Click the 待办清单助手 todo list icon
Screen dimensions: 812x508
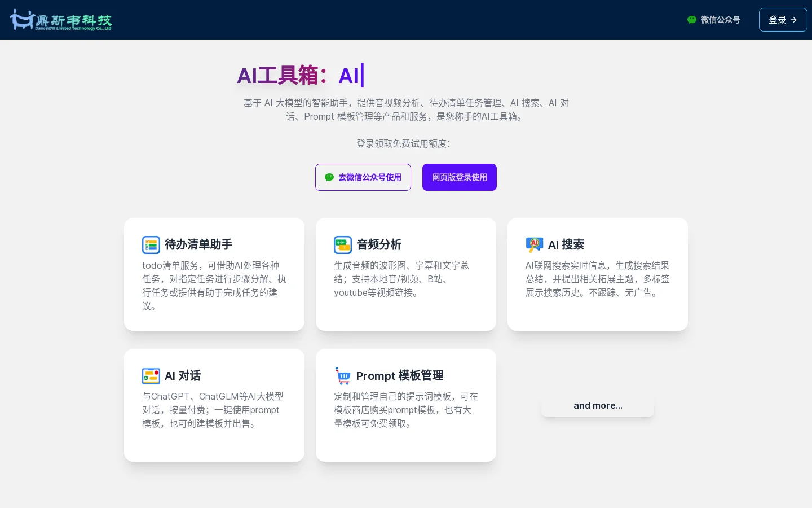click(x=151, y=245)
